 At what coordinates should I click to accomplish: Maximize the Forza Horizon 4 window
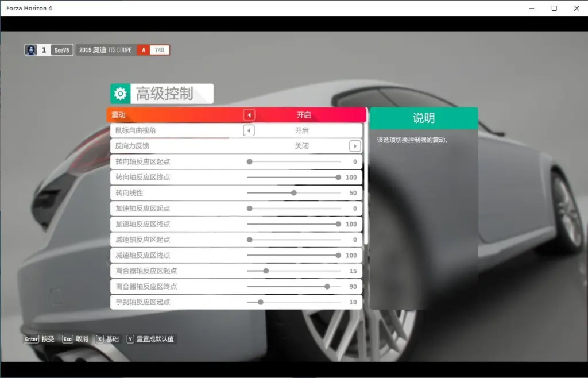[x=554, y=8]
